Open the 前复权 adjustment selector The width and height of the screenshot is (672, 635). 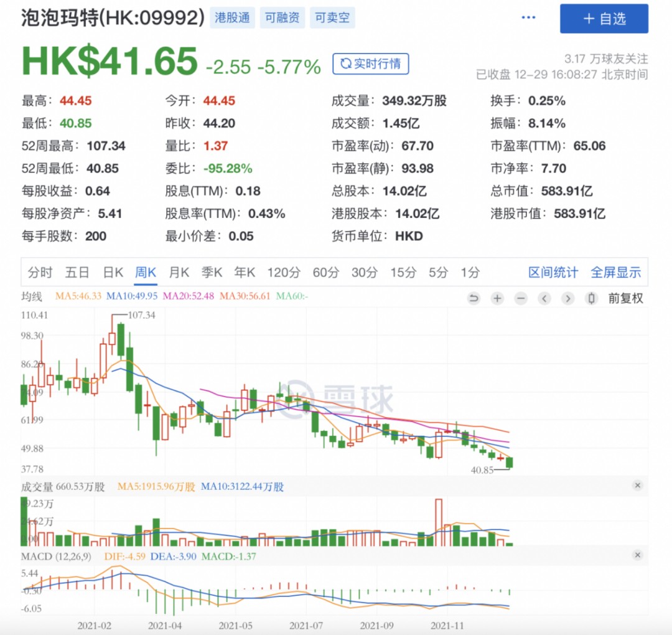[626, 298]
